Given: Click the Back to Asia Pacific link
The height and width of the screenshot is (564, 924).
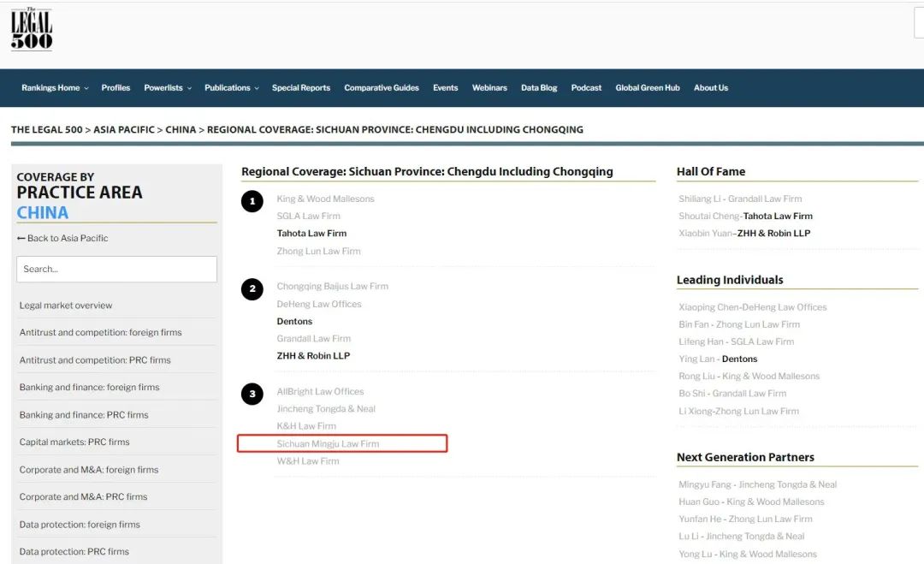Looking at the screenshot, I should tap(62, 238).
